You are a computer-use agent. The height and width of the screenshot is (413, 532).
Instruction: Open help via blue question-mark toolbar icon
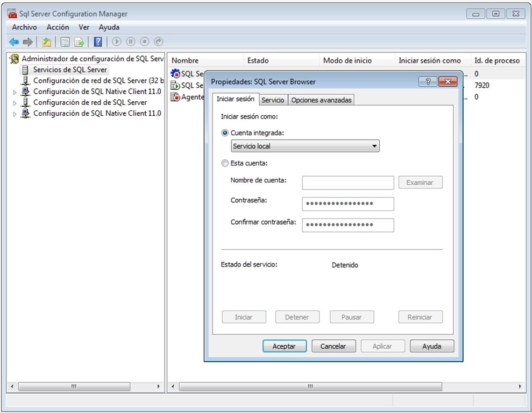point(98,42)
